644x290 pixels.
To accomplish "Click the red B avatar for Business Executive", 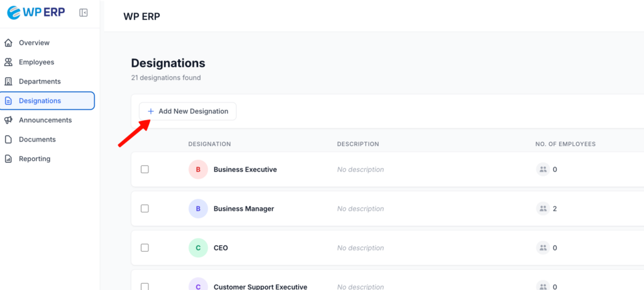I will 198,169.
